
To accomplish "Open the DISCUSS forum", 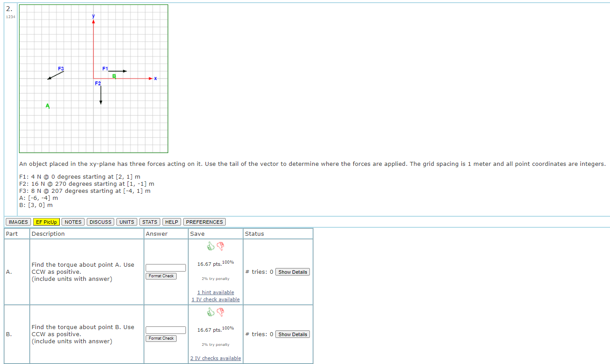I will (x=100, y=222).
